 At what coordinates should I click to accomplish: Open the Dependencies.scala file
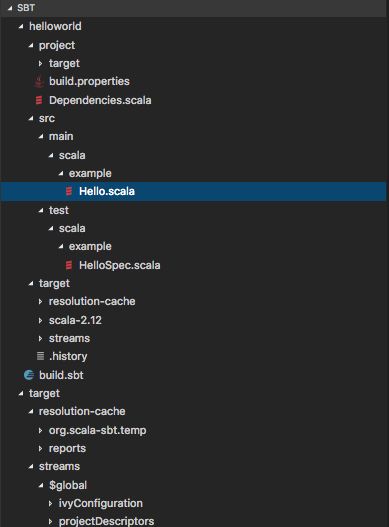[x=100, y=100]
